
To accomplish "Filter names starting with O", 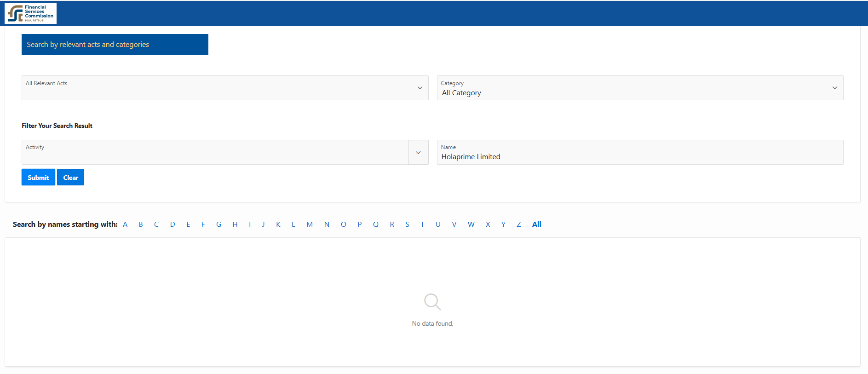I will (x=343, y=224).
